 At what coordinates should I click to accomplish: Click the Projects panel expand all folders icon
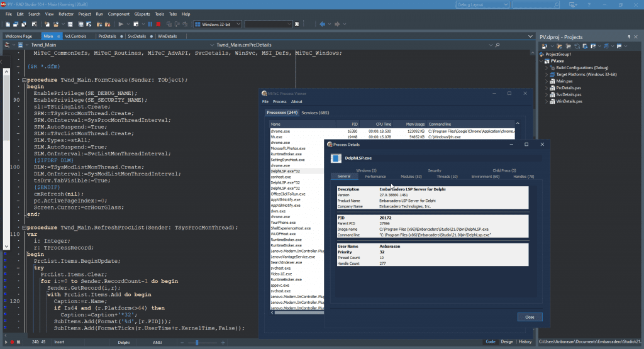click(x=569, y=46)
